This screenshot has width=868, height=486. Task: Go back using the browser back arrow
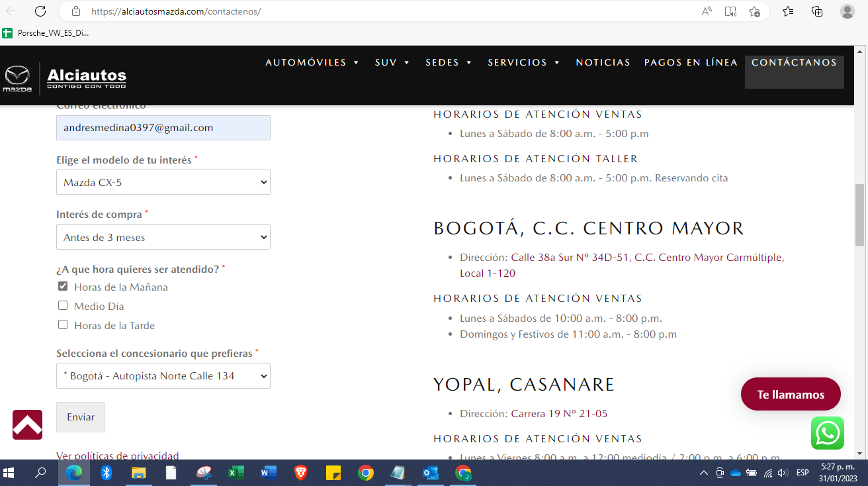tap(11, 11)
